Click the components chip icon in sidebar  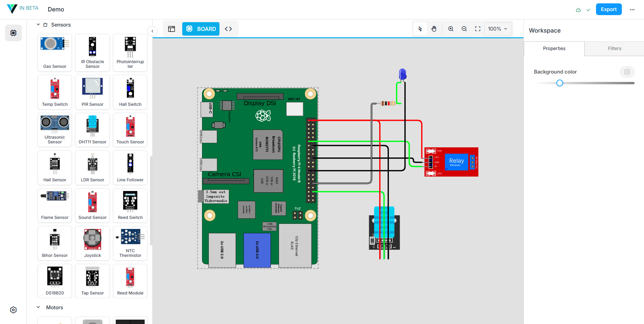(13, 33)
